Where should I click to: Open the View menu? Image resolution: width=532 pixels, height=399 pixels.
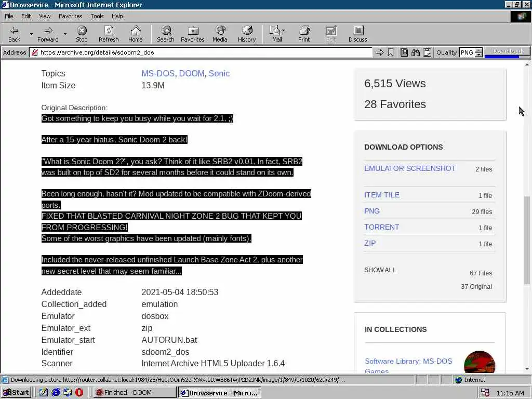pyautogui.click(x=45, y=16)
